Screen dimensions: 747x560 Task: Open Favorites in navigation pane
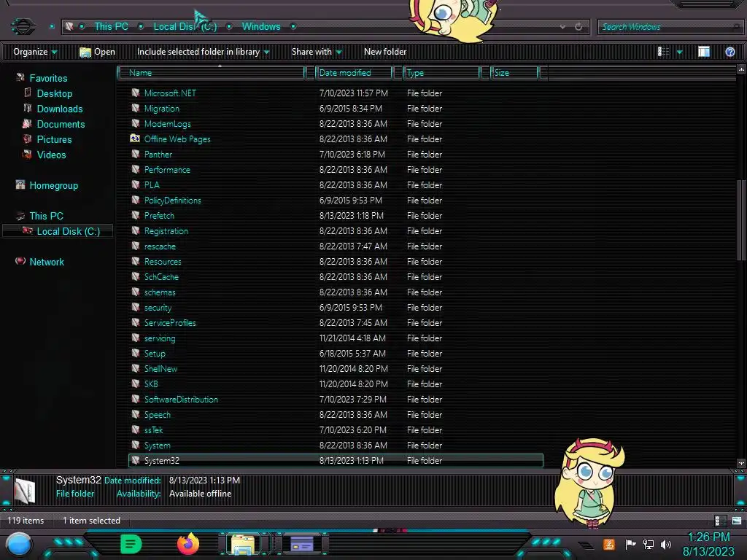pos(48,78)
